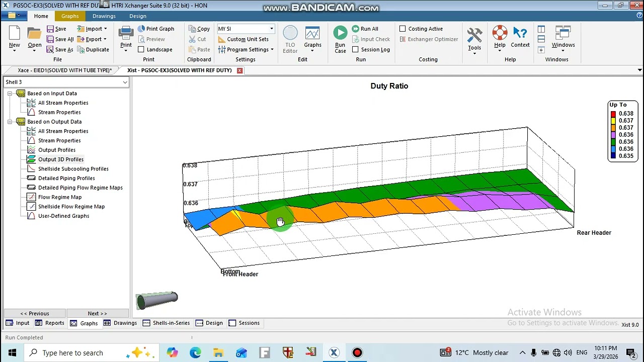Open Detailed Piping Flow Regime Maps
Screen dimensions: 644x362
(x=75, y=188)
